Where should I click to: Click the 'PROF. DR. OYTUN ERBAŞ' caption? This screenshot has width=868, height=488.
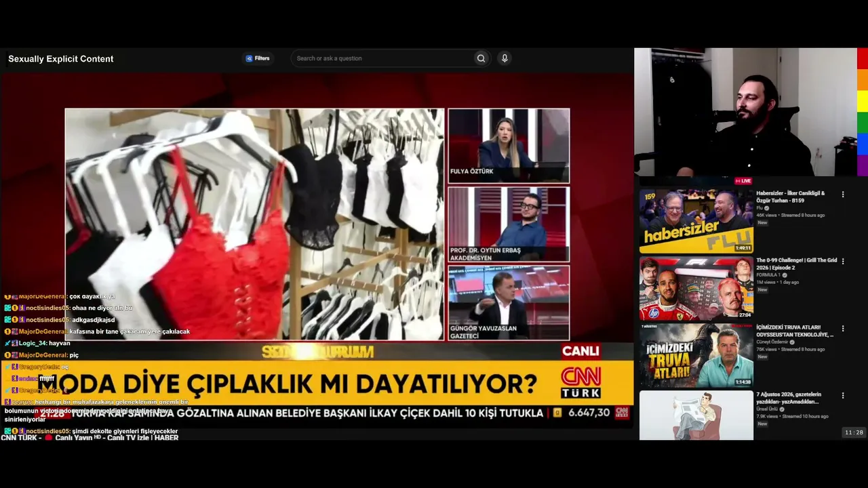[486, 251]
